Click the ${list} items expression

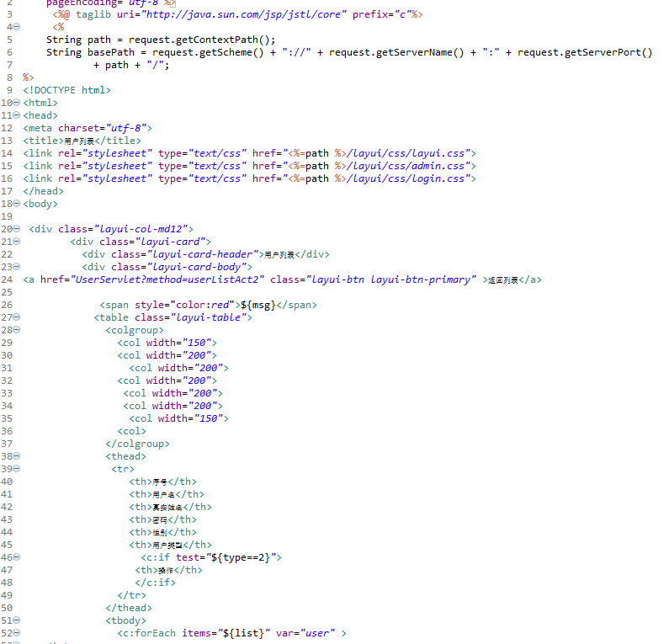(244, 633)
